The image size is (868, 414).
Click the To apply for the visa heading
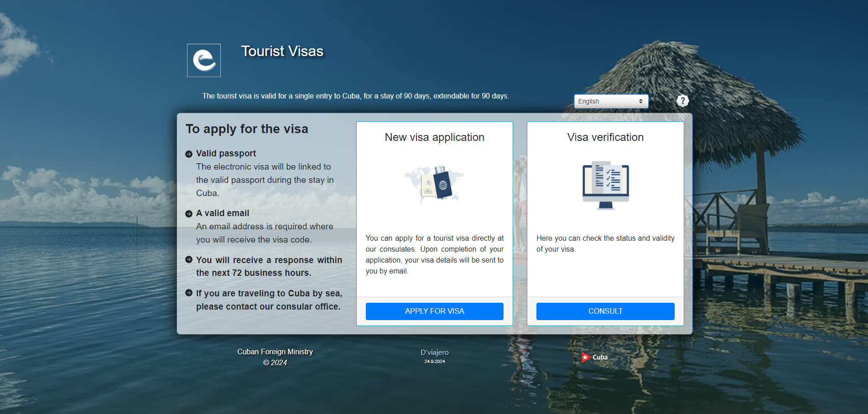click(x=247, y=129)
